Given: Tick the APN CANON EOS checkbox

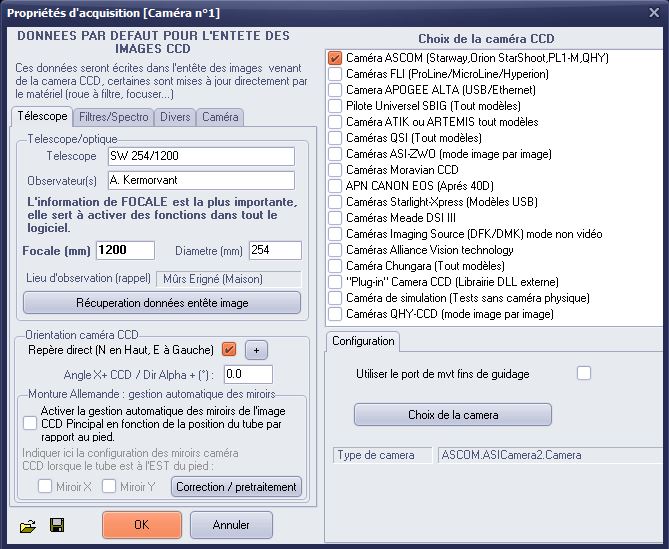Looking at the screenshot, I should 335,186.
